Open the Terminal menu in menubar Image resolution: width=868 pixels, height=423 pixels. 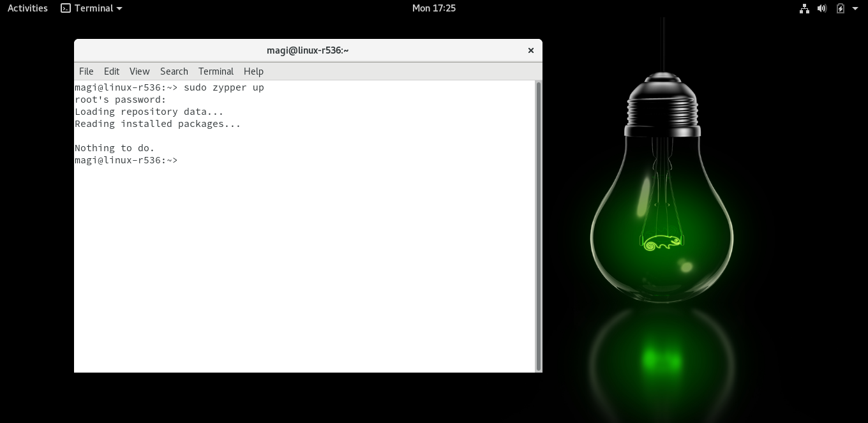coord(216,71)
